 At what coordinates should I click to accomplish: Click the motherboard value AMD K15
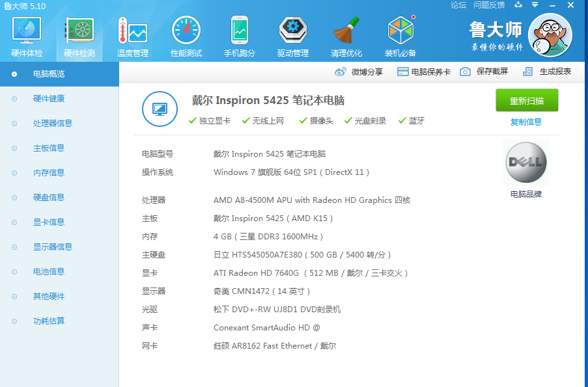(x=273, y=219)
